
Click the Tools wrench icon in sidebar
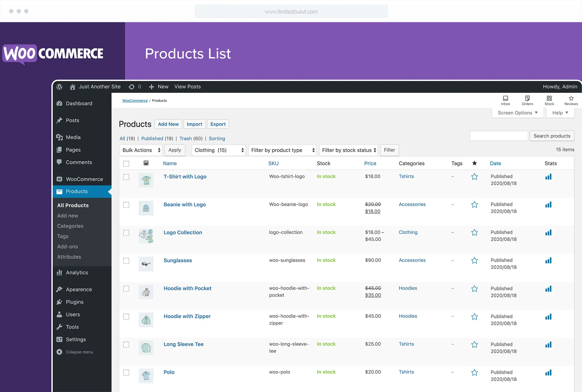coord(59,327)
